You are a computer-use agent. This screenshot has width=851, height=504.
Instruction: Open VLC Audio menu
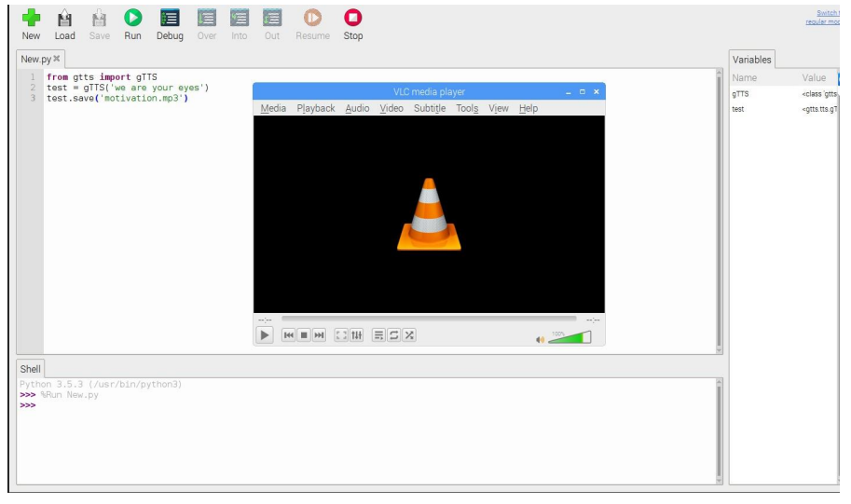(x=357, y=108)
